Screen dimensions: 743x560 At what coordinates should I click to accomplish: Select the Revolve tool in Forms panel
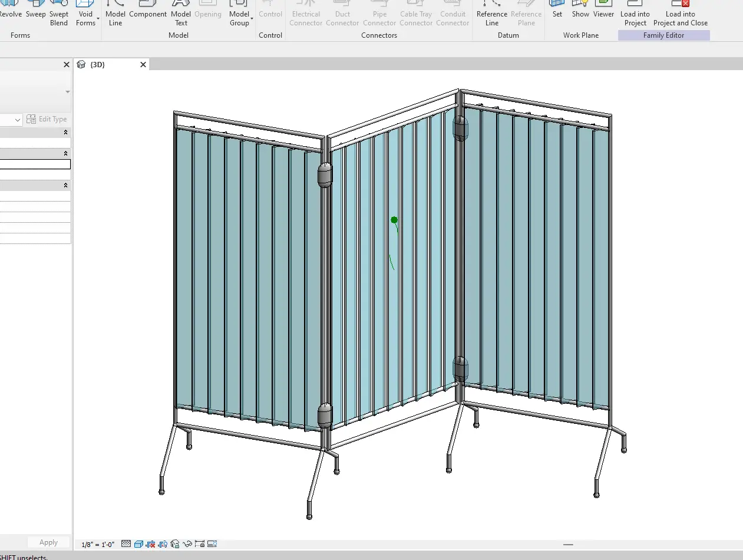point(10,14)
